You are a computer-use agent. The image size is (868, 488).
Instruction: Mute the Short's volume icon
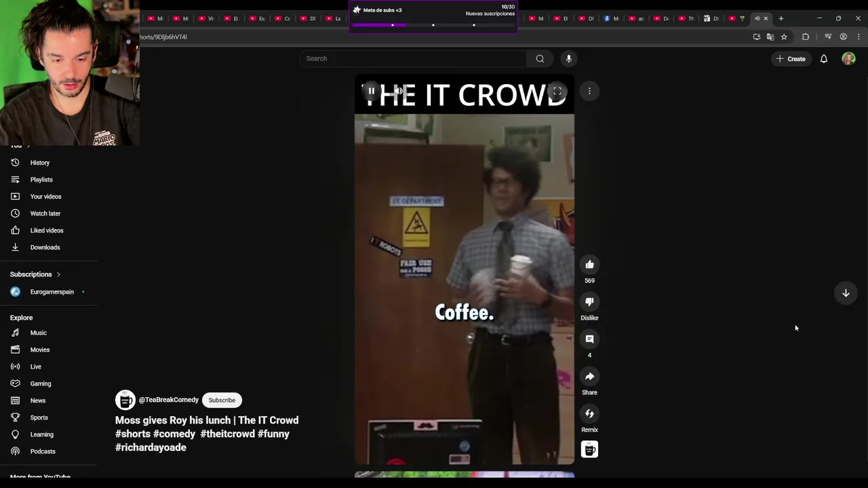tap(399, 91)
